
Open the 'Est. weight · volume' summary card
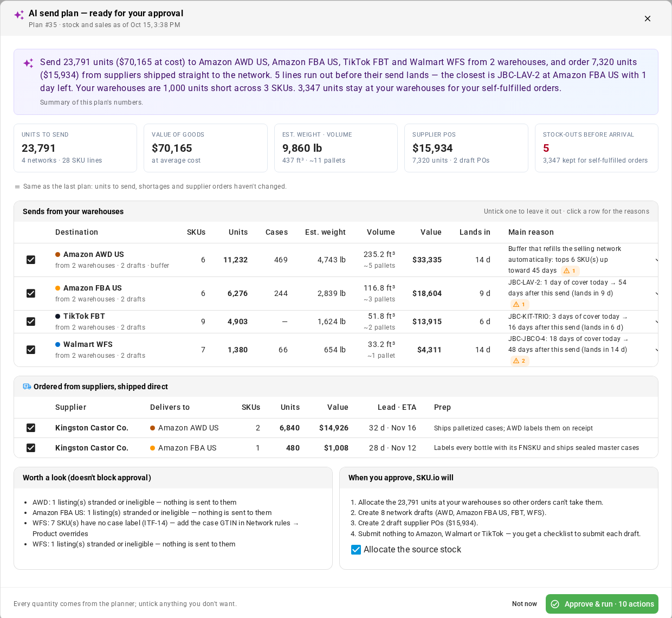point(336,148)
